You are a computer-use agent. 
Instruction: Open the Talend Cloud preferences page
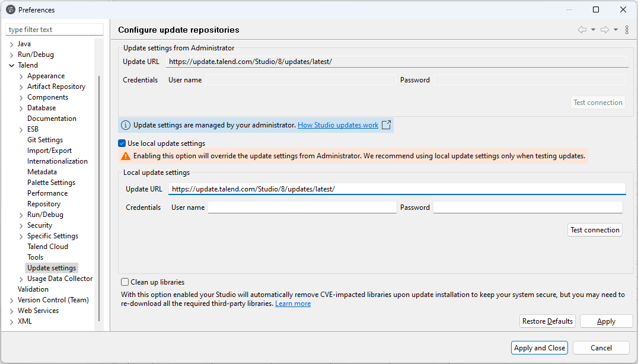click(47, 246)
